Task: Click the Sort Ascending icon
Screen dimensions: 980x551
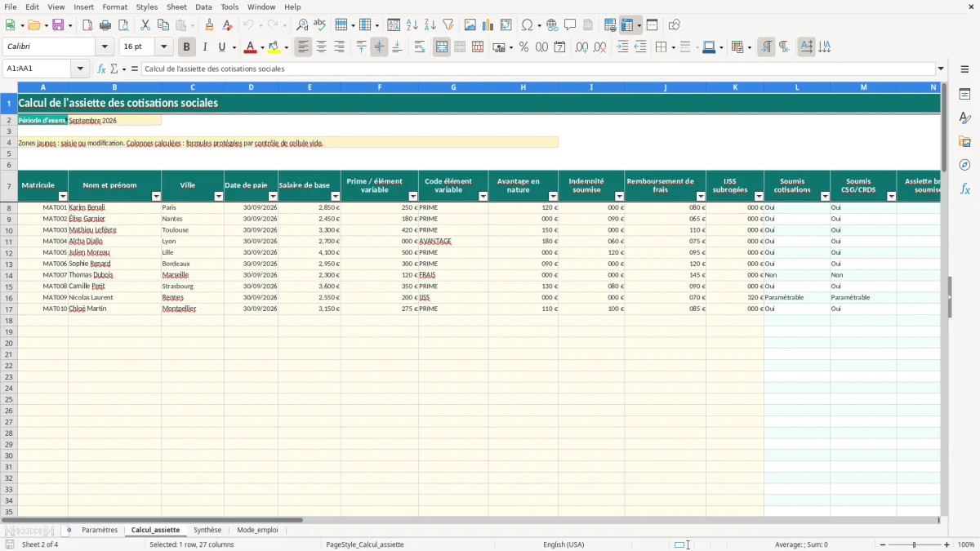Action: [x=412, y=25]
